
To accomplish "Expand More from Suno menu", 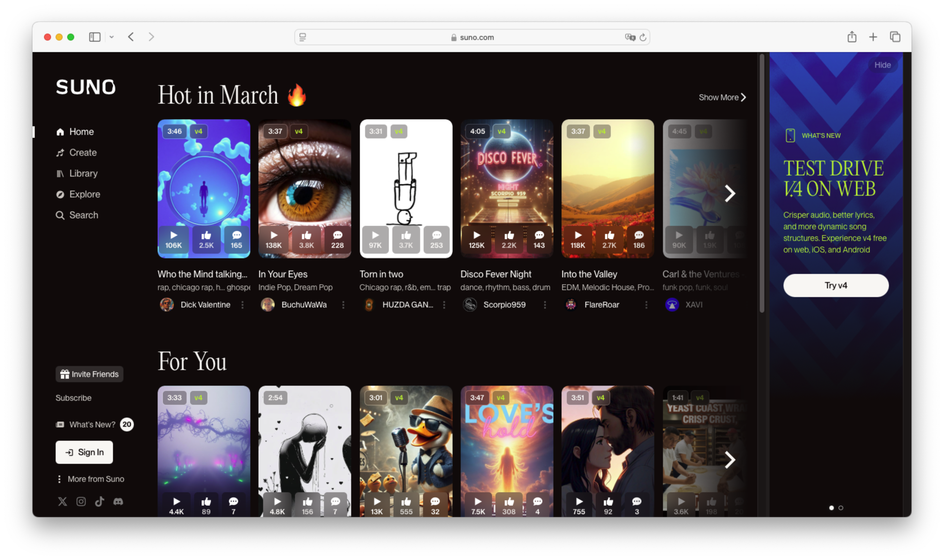I will click(91, 479).
